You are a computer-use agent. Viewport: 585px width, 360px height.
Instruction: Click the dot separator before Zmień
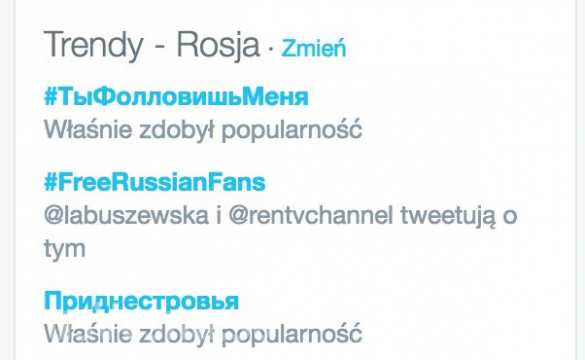[x=271, y=49]
